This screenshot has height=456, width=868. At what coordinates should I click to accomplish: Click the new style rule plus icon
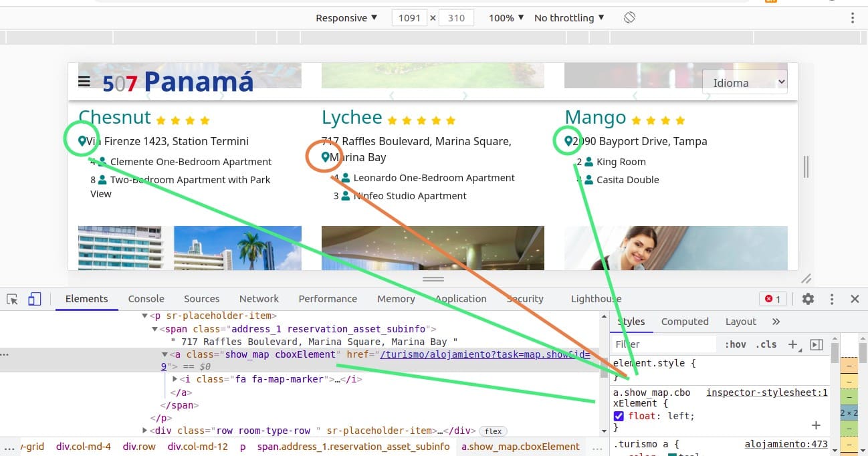pyautogui.click(x=792, y=344)
